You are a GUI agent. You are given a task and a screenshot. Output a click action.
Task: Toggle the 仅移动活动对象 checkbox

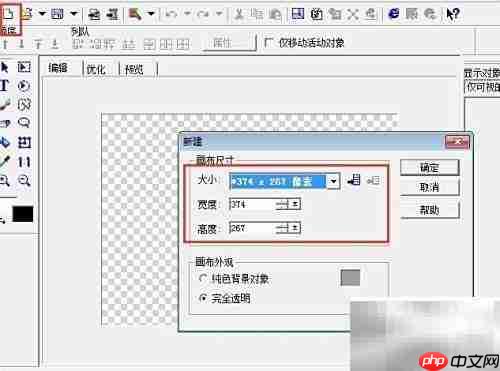coord(268,42)
